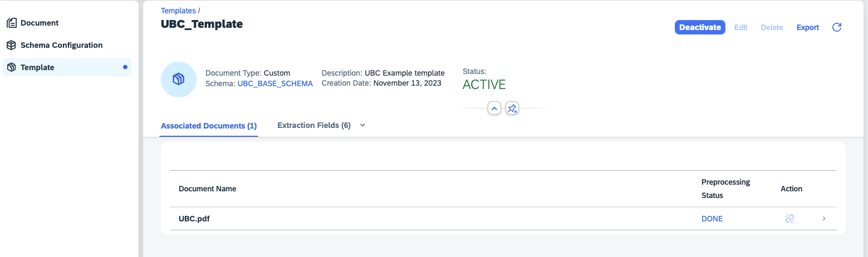The height and width of the screenshot is (257, 868).
Task: Switch to Associated Documents tab
Action: (x=209, y=126)
